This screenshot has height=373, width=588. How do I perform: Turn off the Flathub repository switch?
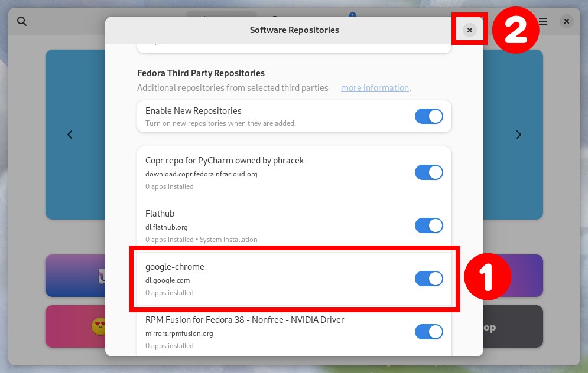[428, 225]
